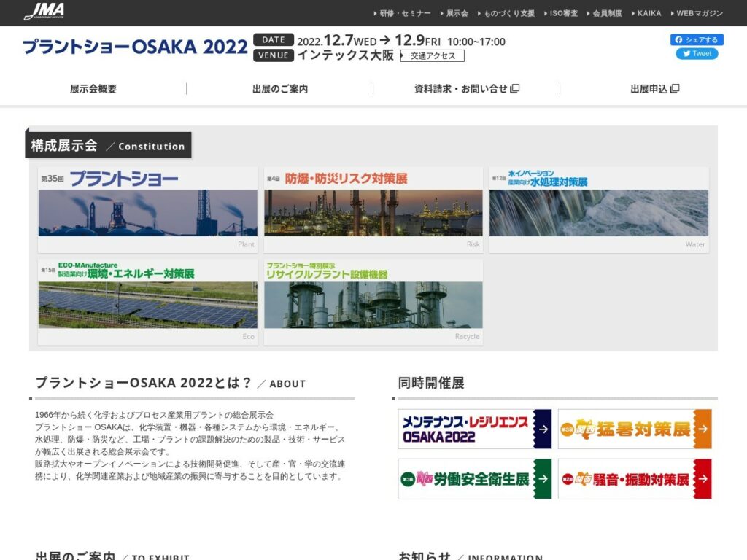This screenshot has width=747, height=560.
Task: Click orange arrow on 猛暑対策展 banner
Action: click(703, 429)
